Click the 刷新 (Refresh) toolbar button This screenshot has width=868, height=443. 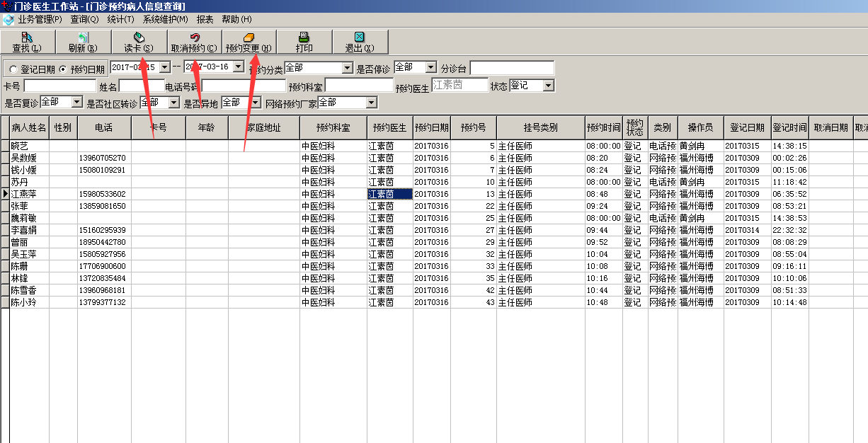click(83, 42)
